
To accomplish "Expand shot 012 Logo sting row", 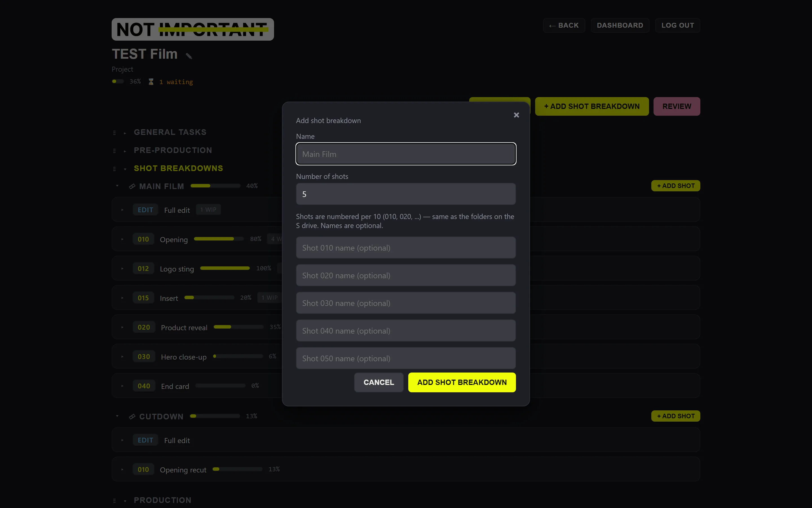I will coord(122,268).
